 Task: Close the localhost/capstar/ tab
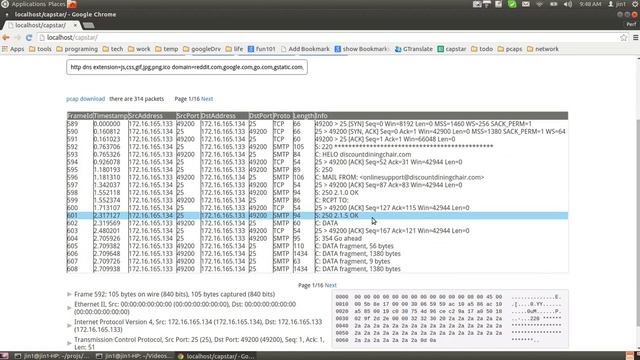point(75,25)
